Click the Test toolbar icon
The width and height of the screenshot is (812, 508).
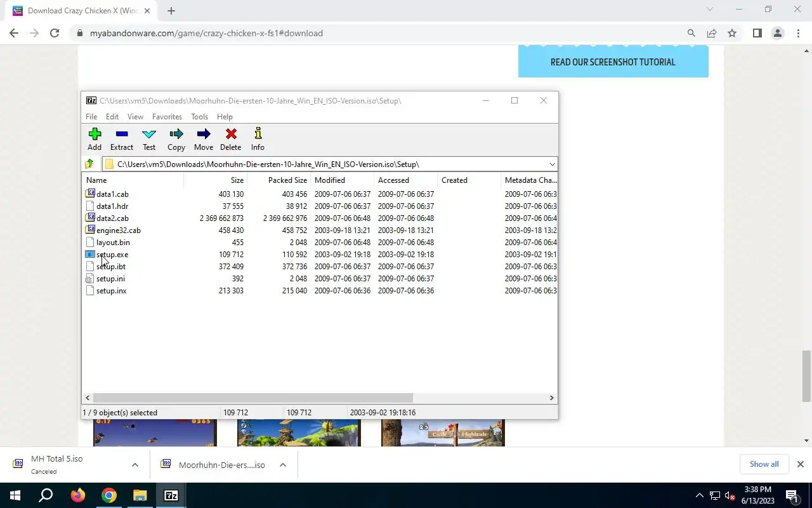tap(149, 134)
